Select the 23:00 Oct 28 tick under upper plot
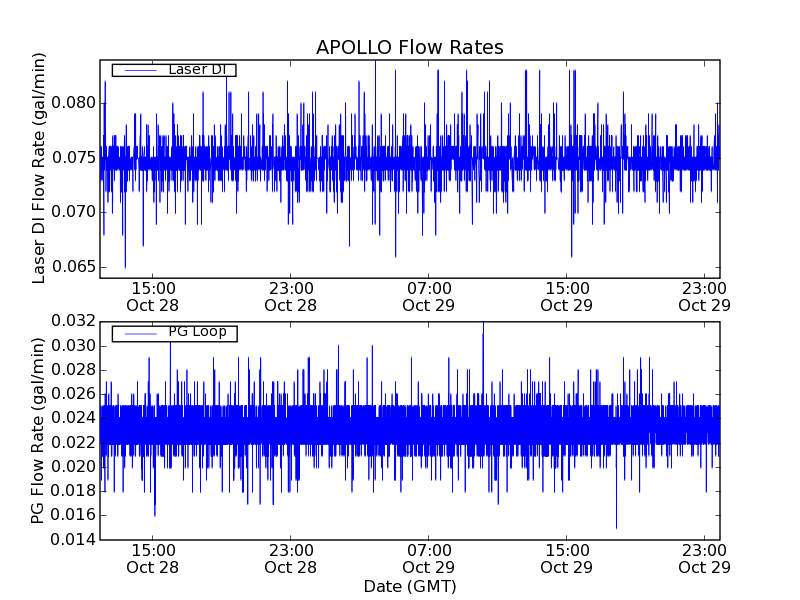This screenshot has height=600, width=800. point(290,296)
